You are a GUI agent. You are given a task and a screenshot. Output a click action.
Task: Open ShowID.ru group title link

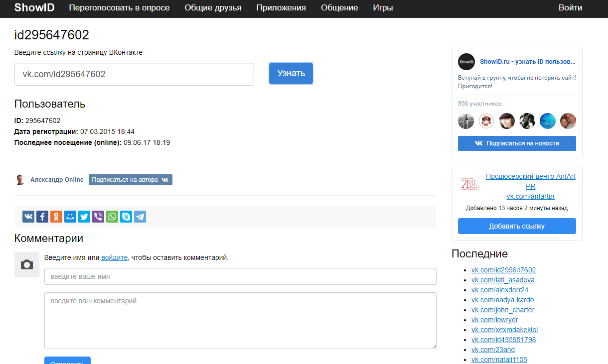coord(528,62)
